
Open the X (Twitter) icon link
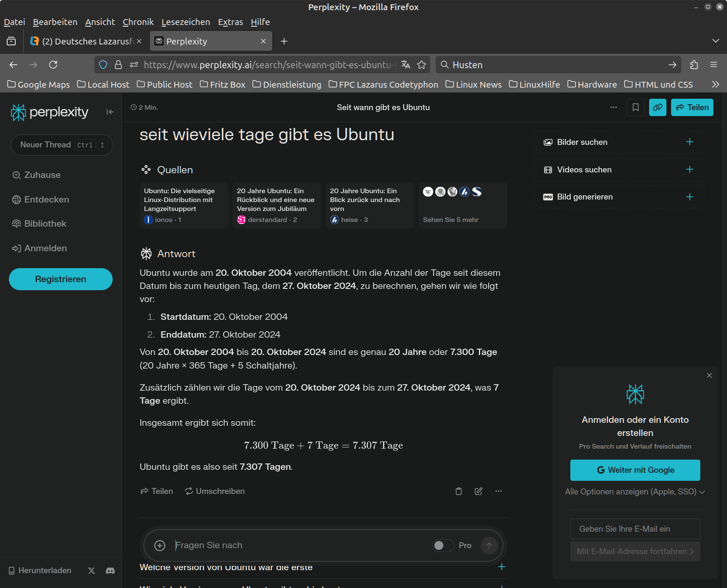coord(91,571)
